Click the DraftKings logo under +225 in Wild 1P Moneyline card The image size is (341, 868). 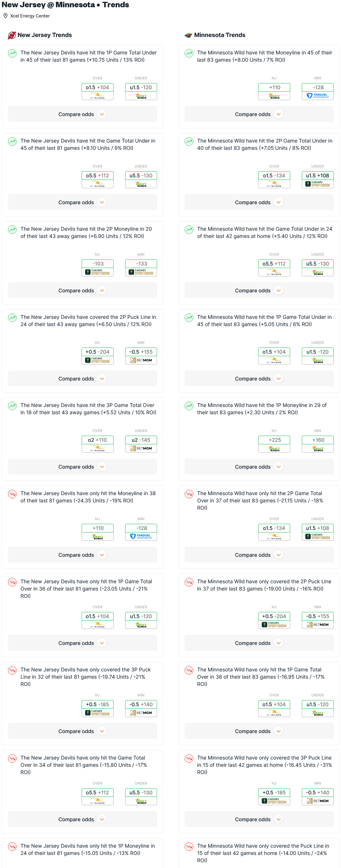274,448
